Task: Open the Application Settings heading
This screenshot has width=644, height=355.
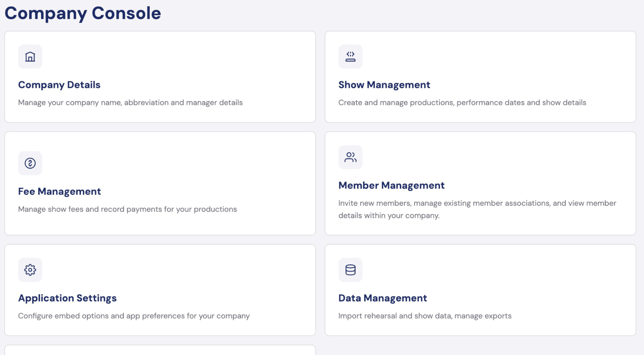Action: [x=67, y=298]
